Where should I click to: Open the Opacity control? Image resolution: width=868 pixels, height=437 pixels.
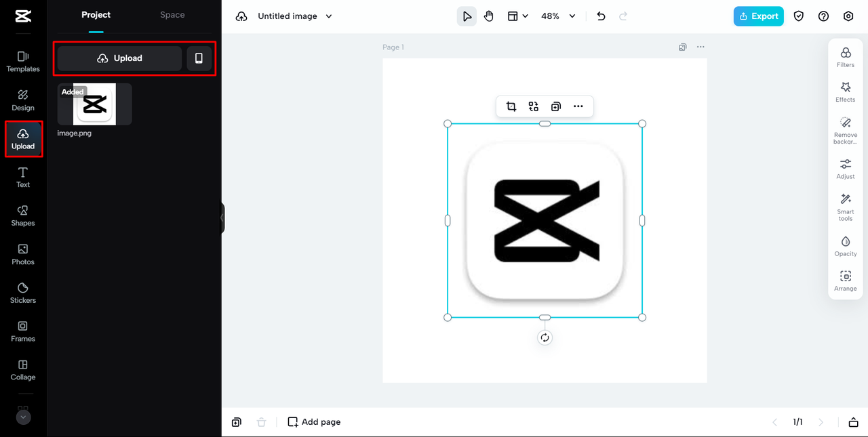point(846,246)
